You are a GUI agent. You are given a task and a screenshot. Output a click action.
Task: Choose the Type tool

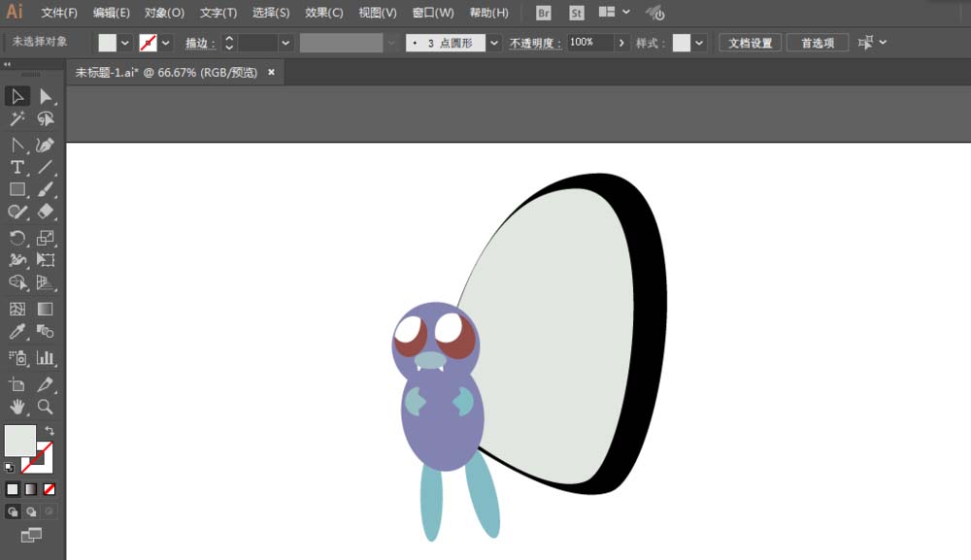(x=17, y=167)
